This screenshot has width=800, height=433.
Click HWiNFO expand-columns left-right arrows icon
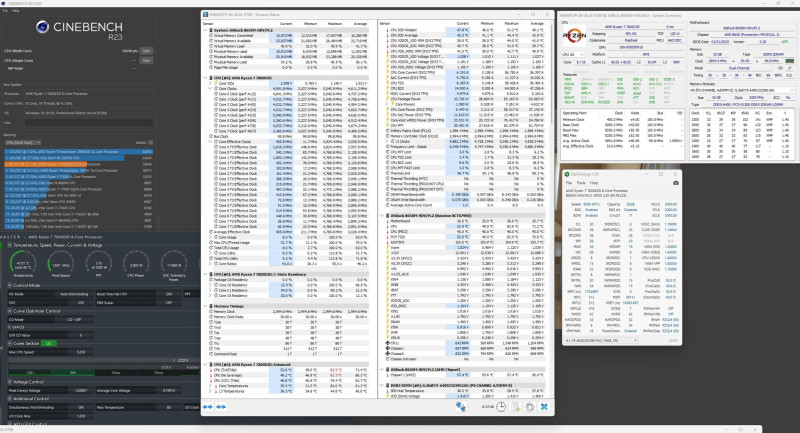click(208, 407)
